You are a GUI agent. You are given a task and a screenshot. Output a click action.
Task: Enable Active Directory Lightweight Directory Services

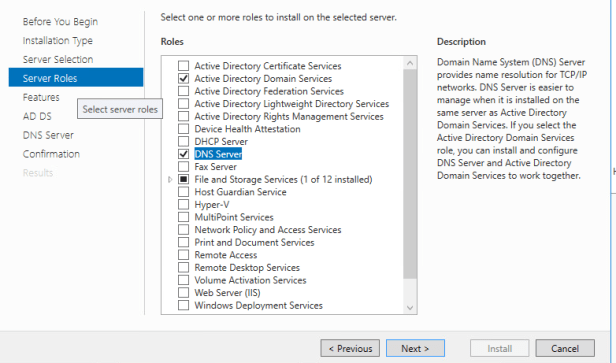click(x=183, y=103)
